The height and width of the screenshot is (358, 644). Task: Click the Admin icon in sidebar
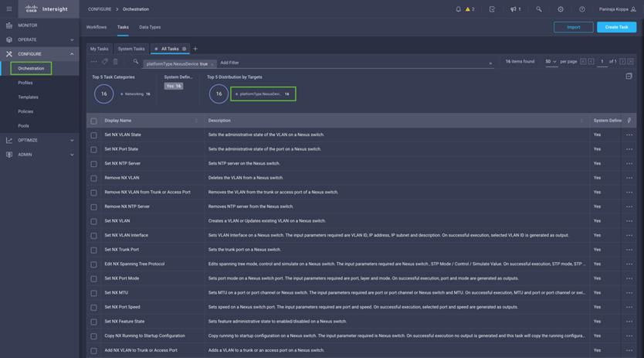(x=9, y=155)
